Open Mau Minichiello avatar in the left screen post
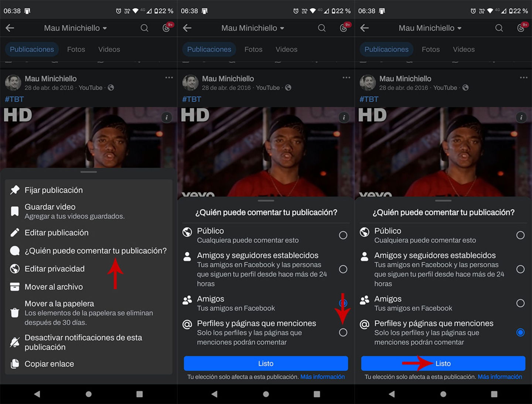Image resolution: width=532 pixels, height=404 pixels. (13, 83)
